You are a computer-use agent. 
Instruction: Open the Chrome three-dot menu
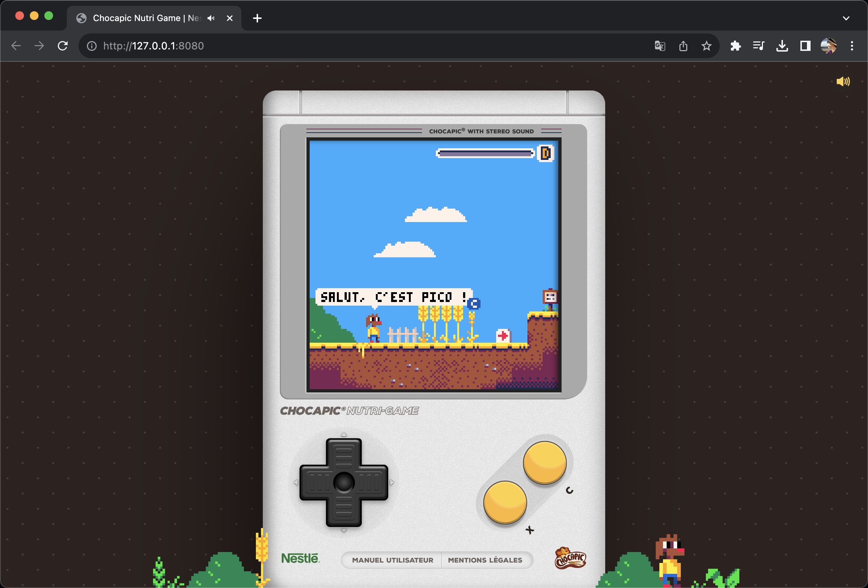pos(852,46)
